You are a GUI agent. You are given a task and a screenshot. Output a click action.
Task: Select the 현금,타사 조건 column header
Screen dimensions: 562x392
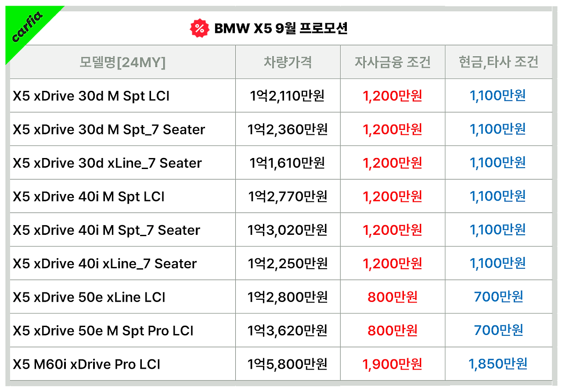click(x=498, y=62)
